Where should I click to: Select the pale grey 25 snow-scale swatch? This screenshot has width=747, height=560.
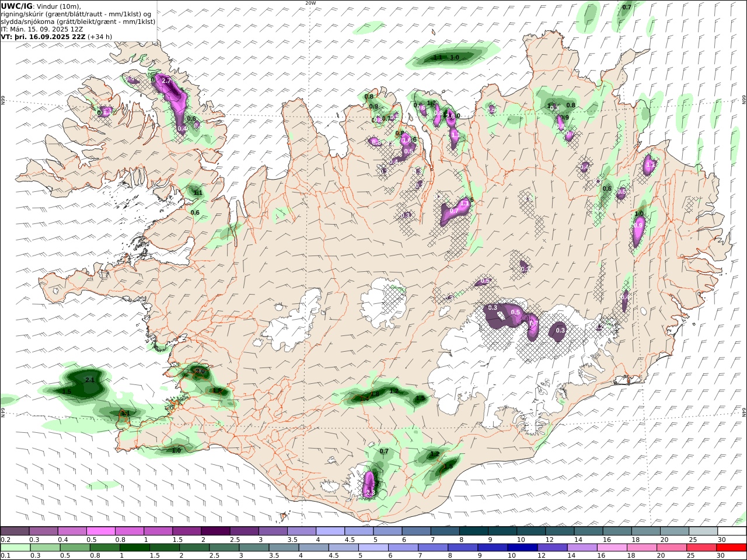703,531
